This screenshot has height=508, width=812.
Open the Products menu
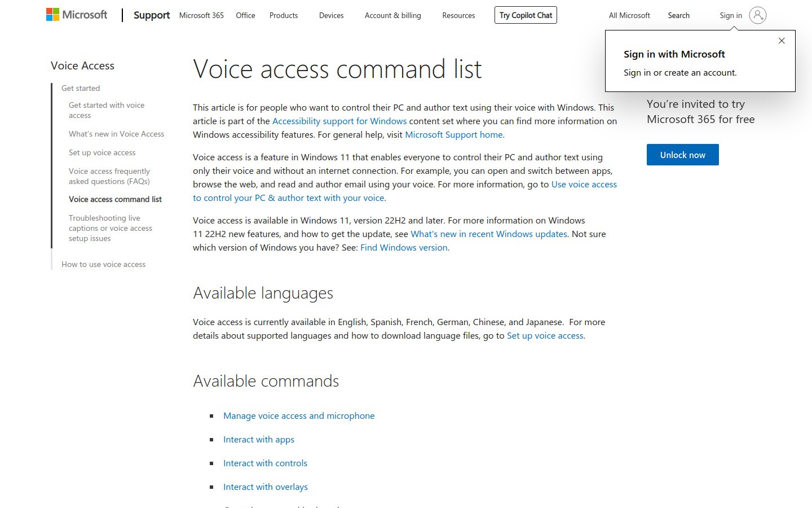(283, 16)
